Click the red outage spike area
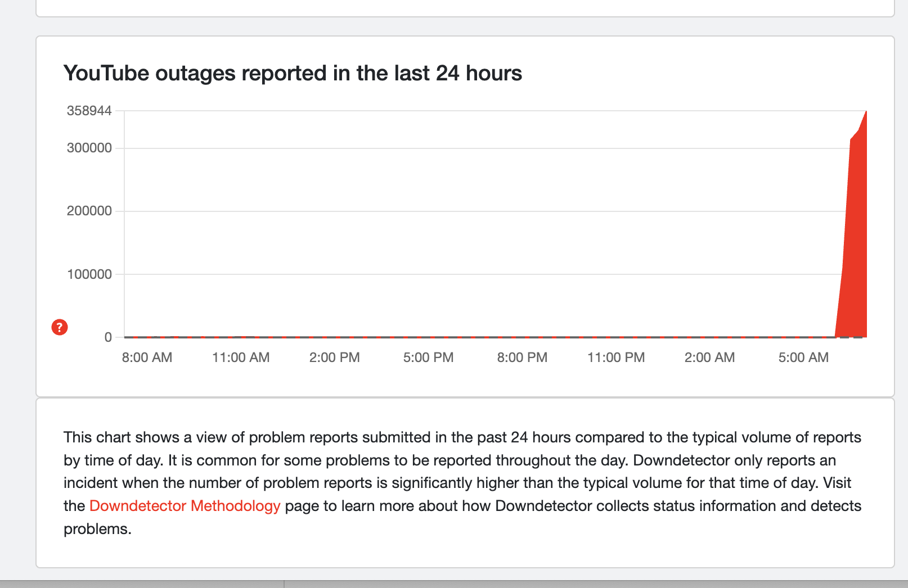908x588 pixels. tap(856, 253)
